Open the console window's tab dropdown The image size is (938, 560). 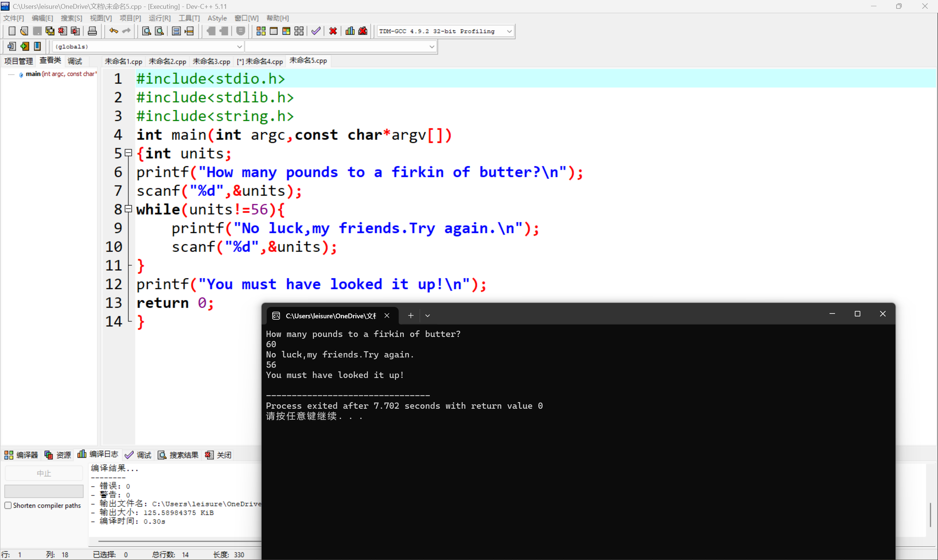(427, 315)
